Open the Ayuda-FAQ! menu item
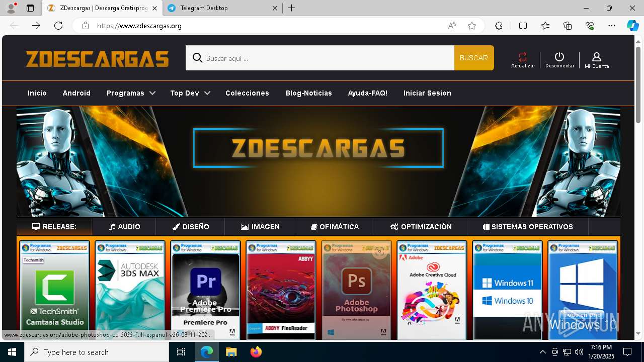Screen dimensions: 644x362 pyautogui.click(x=368, y=93)
